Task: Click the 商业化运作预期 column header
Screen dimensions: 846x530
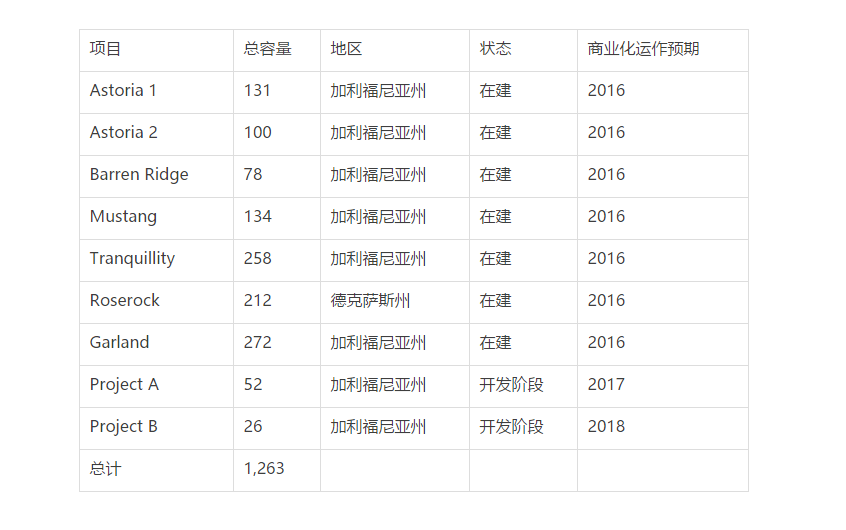Action: coord(643,49)
